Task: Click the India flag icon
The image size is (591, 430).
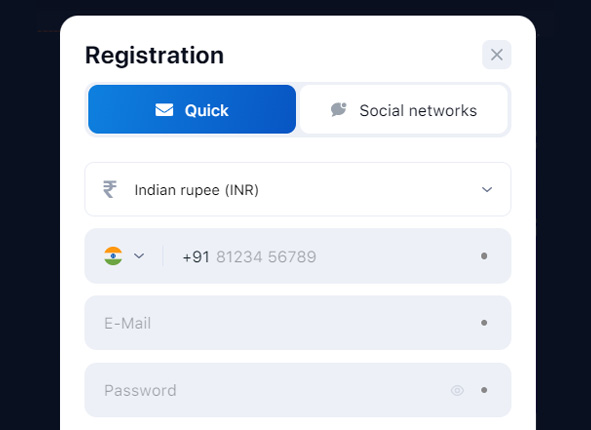Action: (x=113, y=256)
